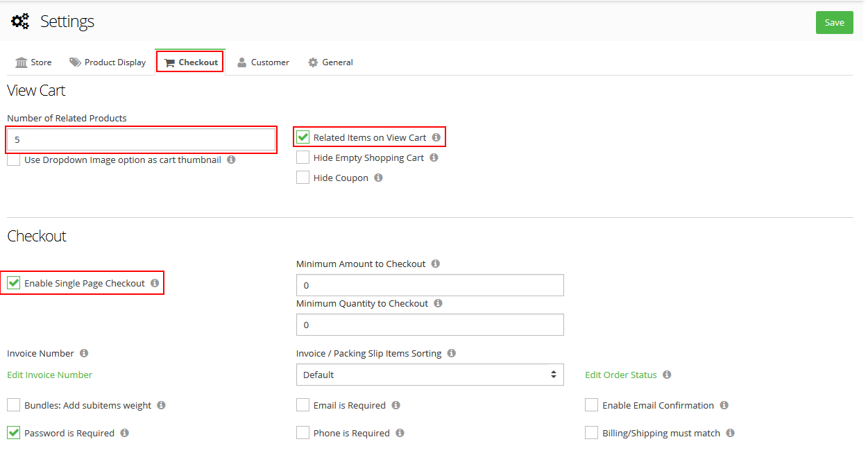Enable the Hide Coupon checkbox
Viewport: 868px width, 453px height.
(303, 178)
